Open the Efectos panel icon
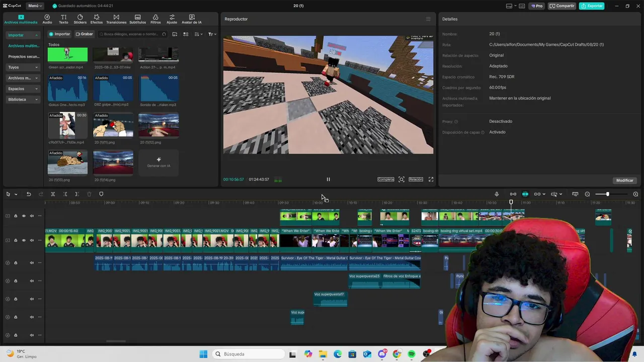The height and width of the screenshot is (362, 644). tap(97, 19)
